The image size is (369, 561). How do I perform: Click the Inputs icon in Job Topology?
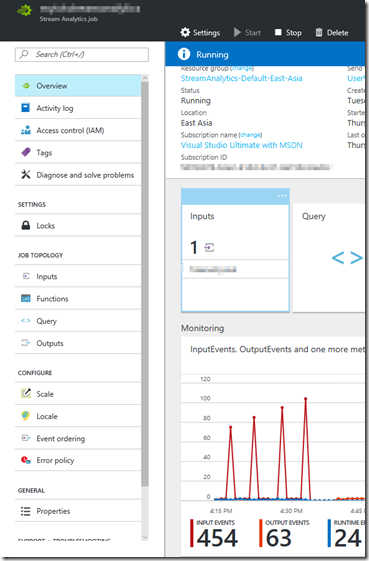(26, 276)
